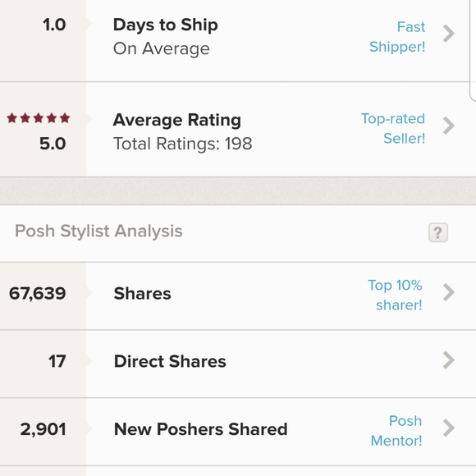This screenshot has height=476, width=476.
Task: Open the Posh Mentor! badge link
Action: [396, 431]
